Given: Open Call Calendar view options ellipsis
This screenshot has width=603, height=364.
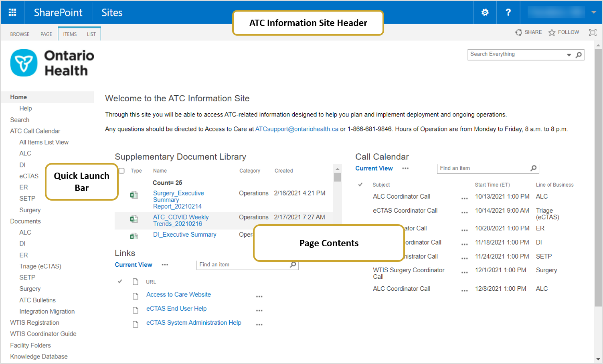Looking at the screenshot, I should click(405, 168).
